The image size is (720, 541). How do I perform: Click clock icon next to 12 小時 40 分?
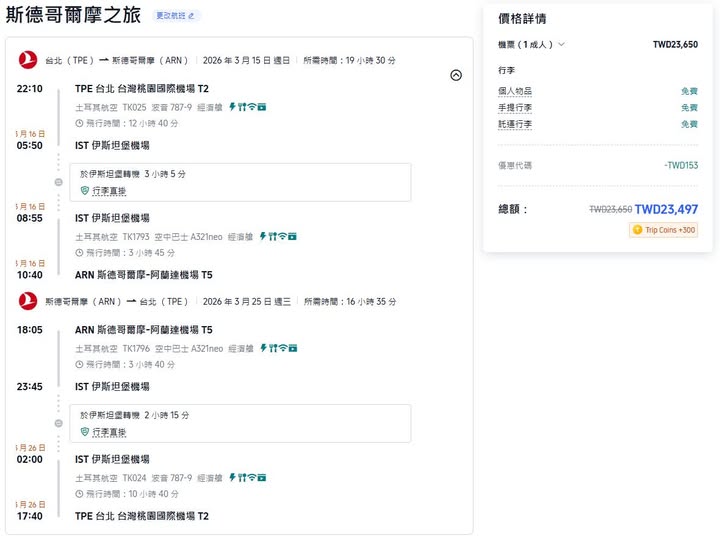[79, 123]
